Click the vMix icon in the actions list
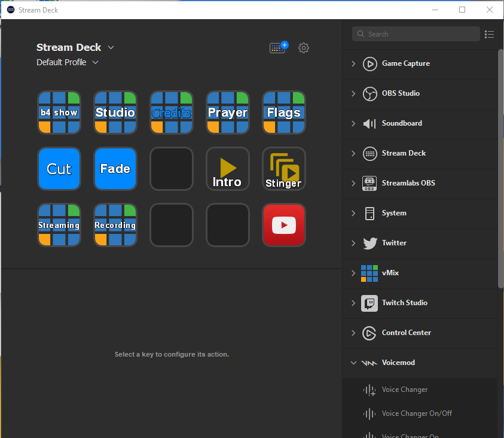The width and height of the screenshot is (504, 438). 369,273
